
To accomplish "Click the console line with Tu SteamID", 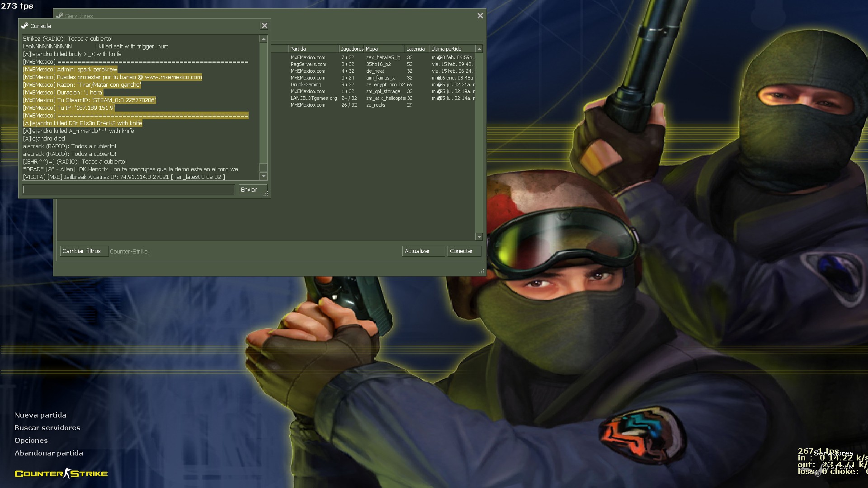I will pyautogui.click(x=89, y=100).
